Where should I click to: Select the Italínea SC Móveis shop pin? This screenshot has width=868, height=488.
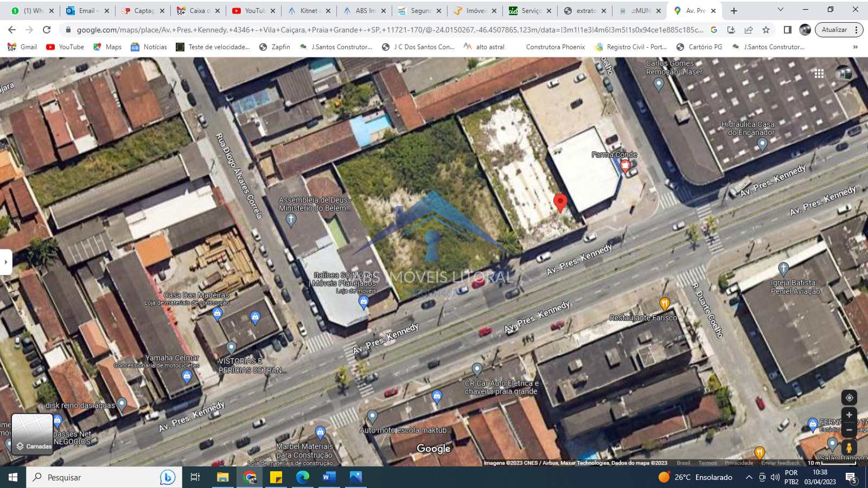(363, 302)
